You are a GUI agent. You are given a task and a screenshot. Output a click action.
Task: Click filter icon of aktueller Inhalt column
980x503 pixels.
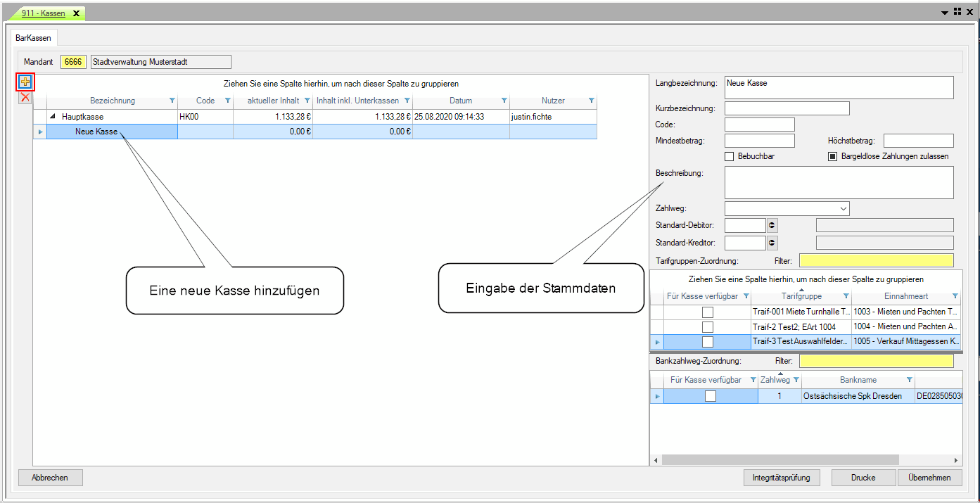tap(307, 101)
